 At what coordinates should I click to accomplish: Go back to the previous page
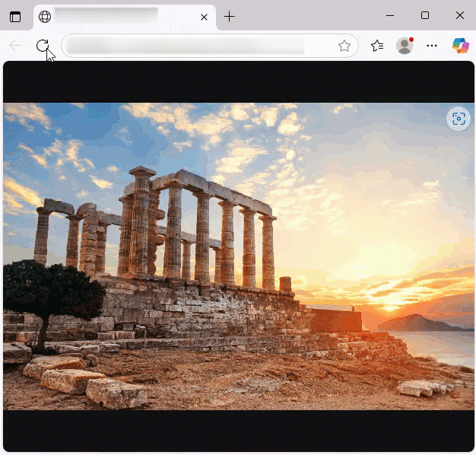pyautogui.click(x=15, y=46)
